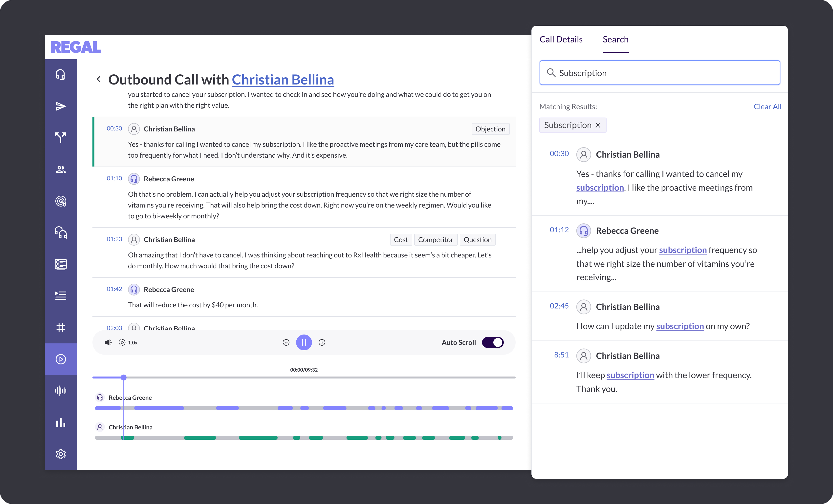Click the playback progress slider handle
Screen dimensions: 833x504
(124, 377)
